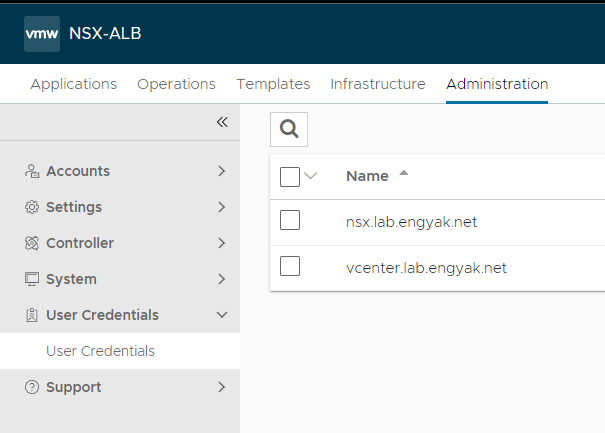This screenshot has height=433, width=605.
Task: Check the nsx.lab.engyak.net row checkbox
Action: (290, 220)
